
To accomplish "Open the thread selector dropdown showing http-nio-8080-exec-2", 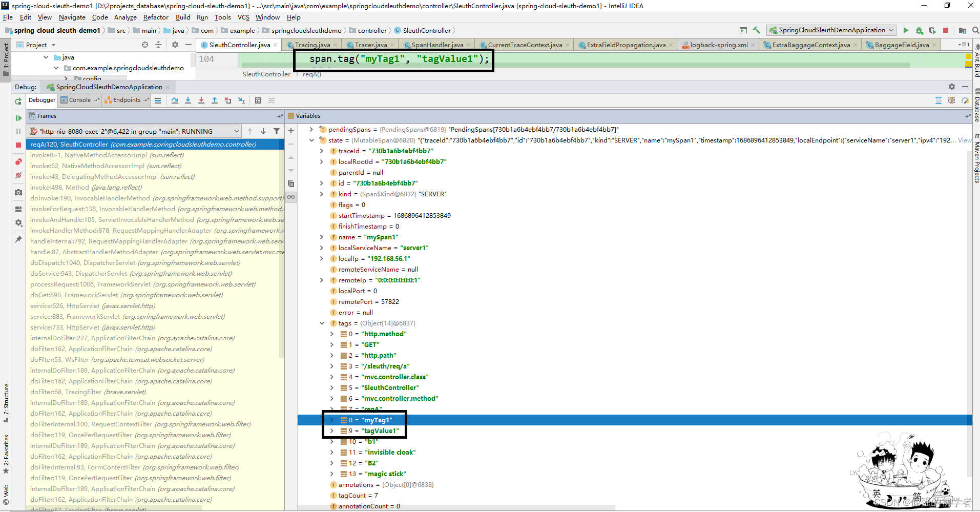I will (134, 131).
